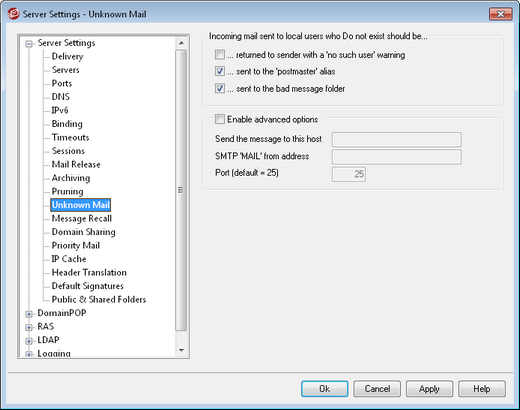Enable advanced options checkbox

point(220,119)
